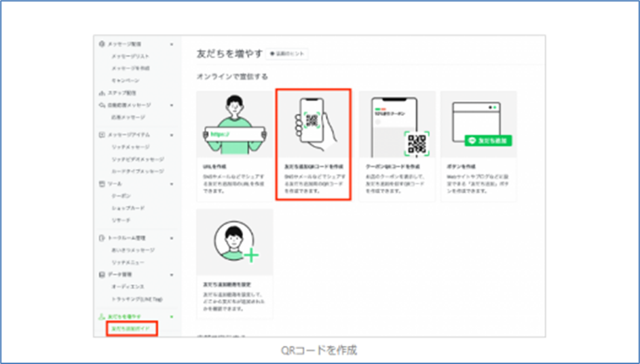Open キャンペーン in the sidebar
The height and width of the screenshot is (364, 640).
pos(126,80)
